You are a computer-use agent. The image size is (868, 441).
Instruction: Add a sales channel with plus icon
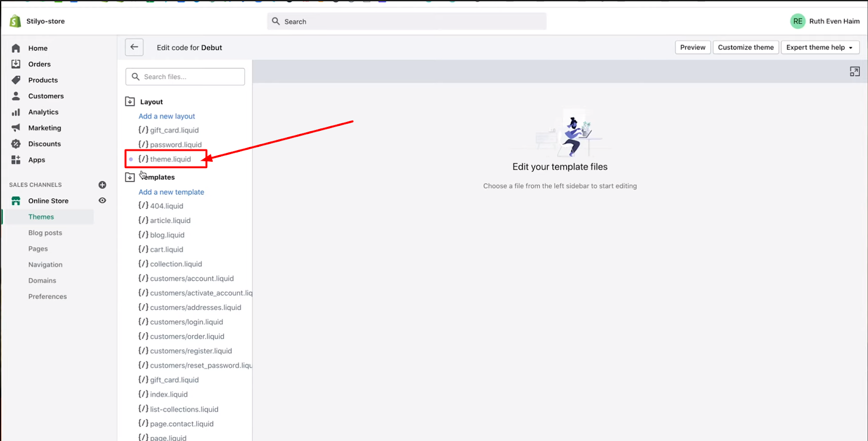[x=102, y=185]
